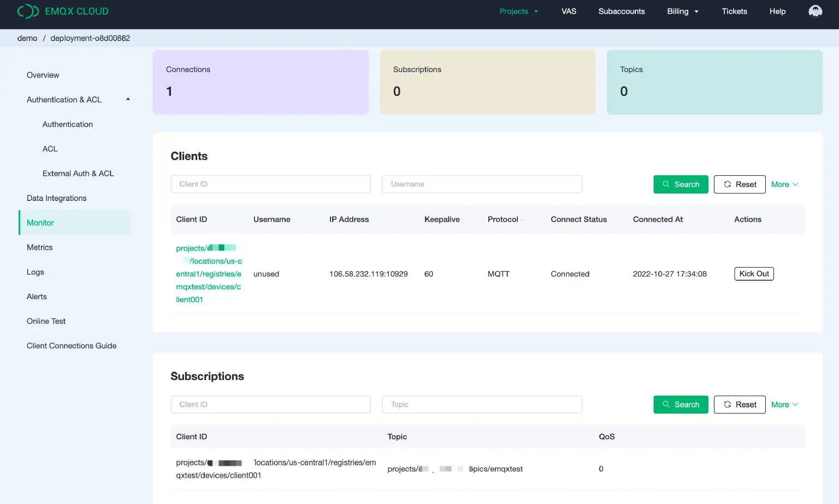The width and height of the screenshot is (839, 504).
Task: Select Metrics in the sidebar
Action: click(x=39, y=247)
